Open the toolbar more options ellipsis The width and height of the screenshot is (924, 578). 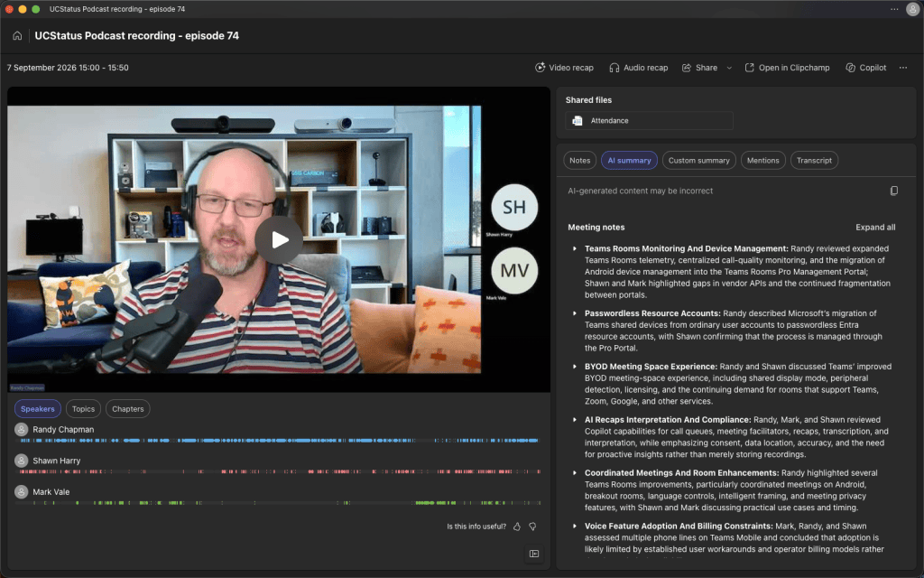pyautogui.click(x=902, y=68)
